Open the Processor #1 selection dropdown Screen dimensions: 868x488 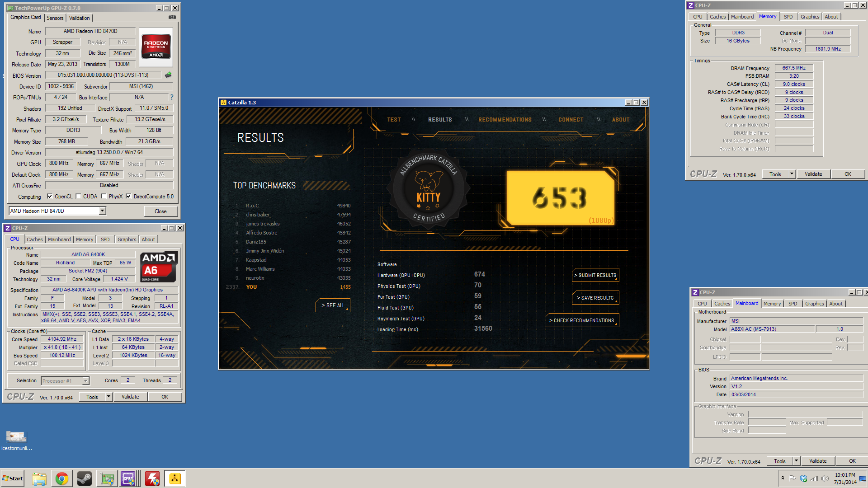click(x=85, y=381)
